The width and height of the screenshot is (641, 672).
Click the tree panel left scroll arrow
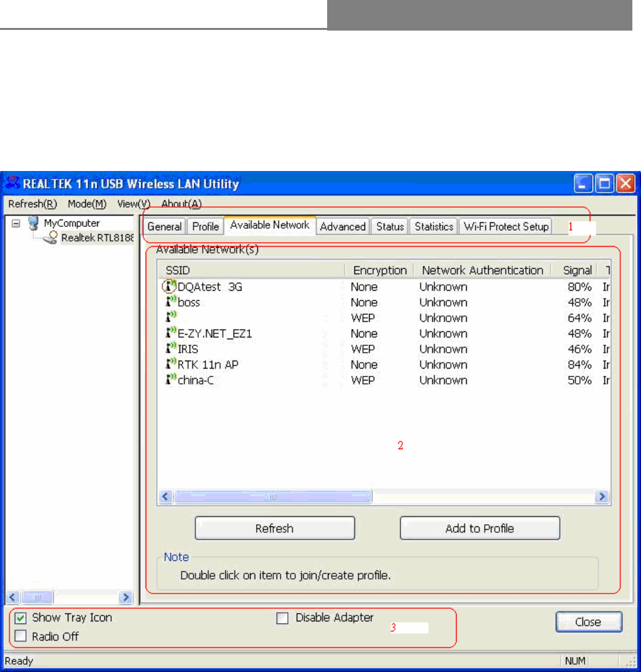click(13, 597)
